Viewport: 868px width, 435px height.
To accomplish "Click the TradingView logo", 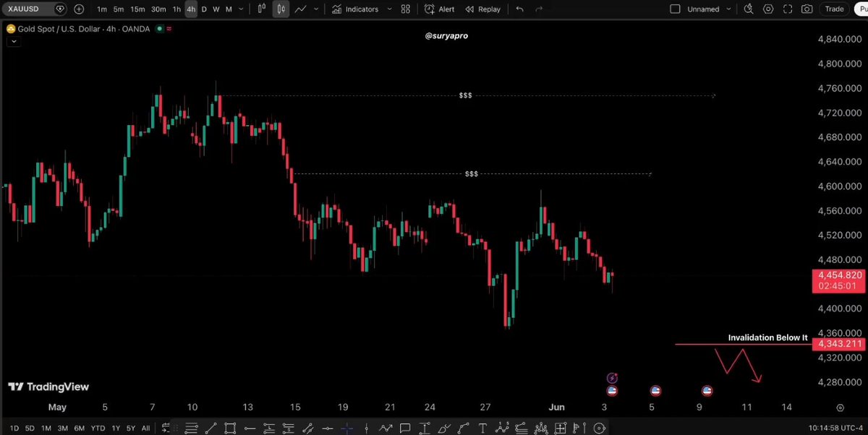I will 48,387.
